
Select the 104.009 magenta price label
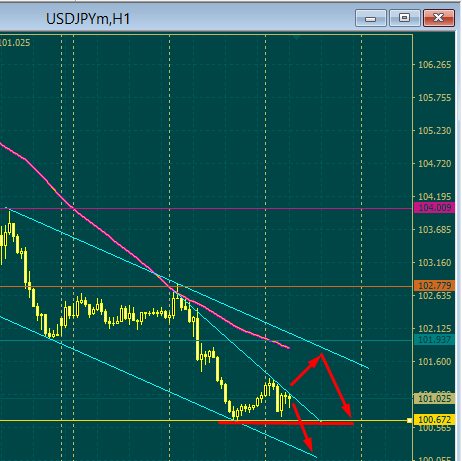pos(434,208)
